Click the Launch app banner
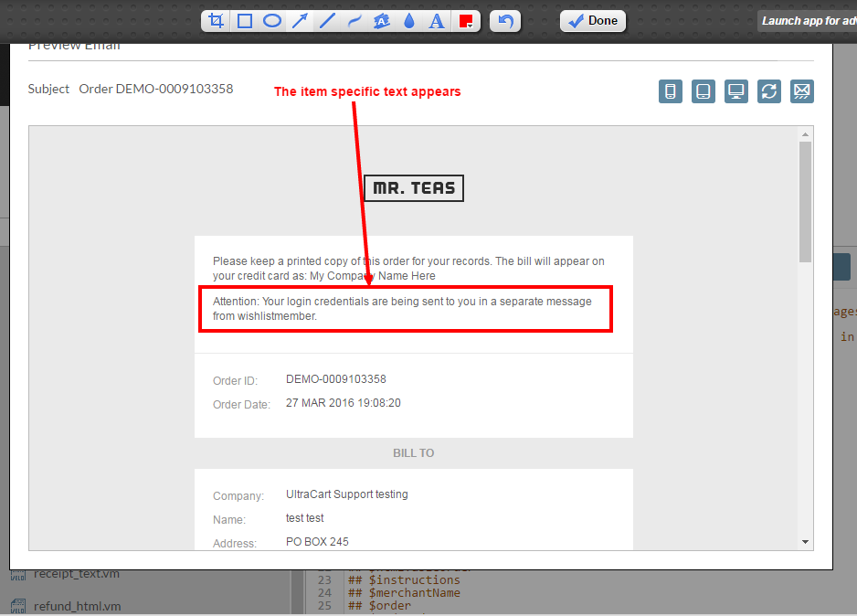 pyautogui.click(x=808, y=21)
